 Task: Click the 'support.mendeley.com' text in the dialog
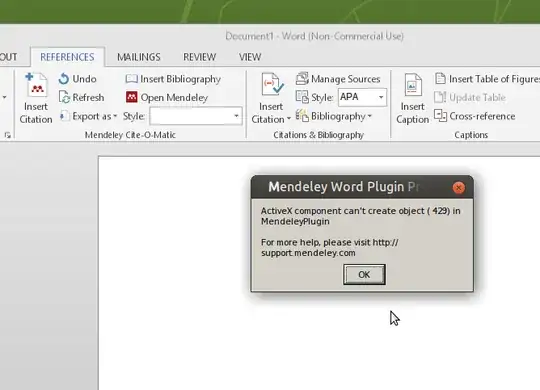pos(308,253)
